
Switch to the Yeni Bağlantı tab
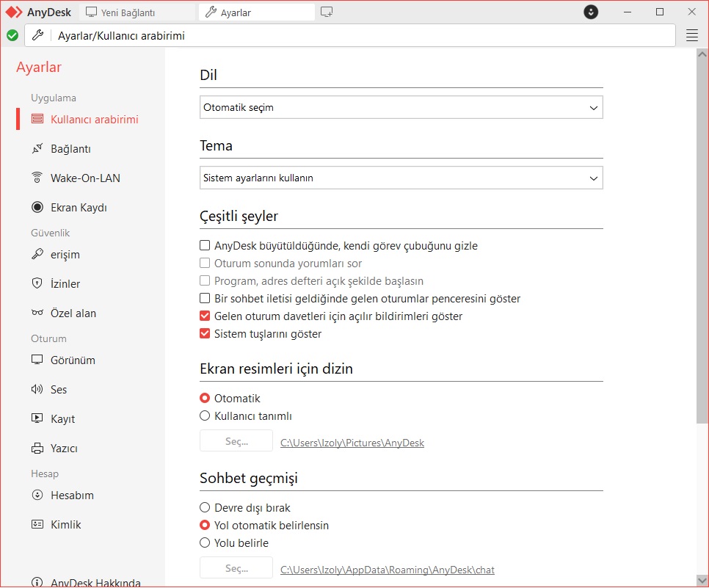click(137, 12)
